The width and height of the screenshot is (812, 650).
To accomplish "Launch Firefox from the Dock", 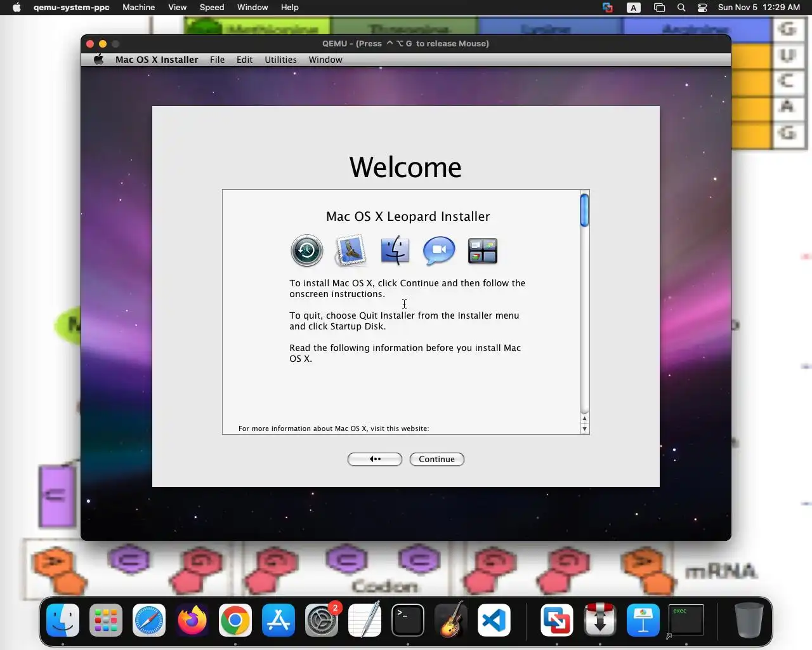I will pos(192,620).
